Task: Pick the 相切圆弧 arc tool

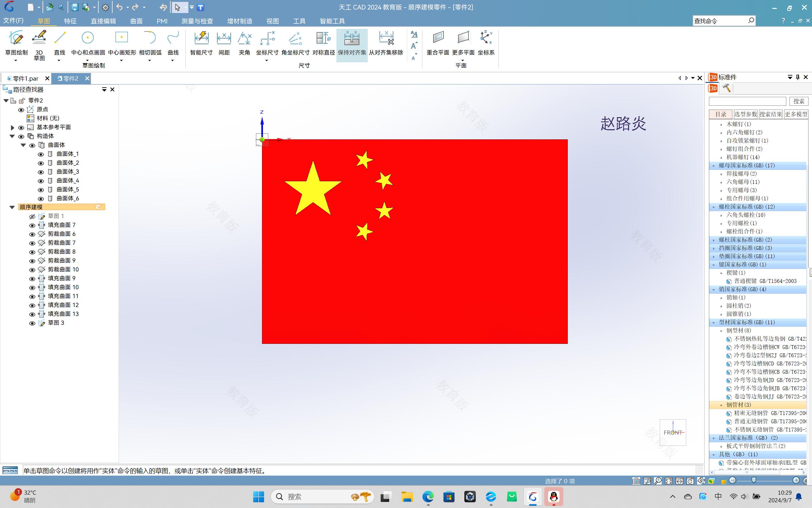Action: (x=150, y=43)
